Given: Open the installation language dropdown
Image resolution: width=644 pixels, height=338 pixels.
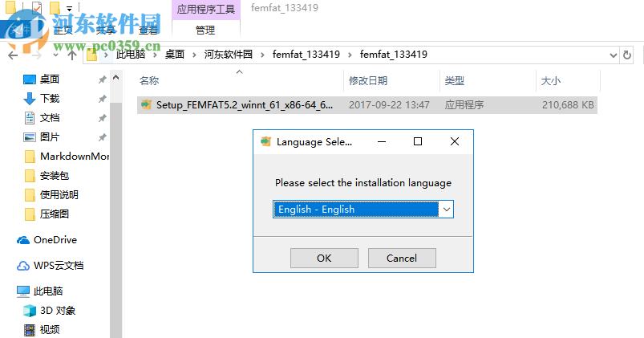Looking at the screenshot, I should [x=447, y=210].
